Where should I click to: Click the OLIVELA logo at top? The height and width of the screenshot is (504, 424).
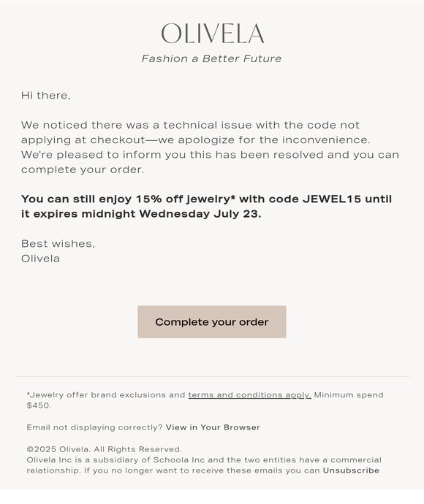(x=212, y=33)
